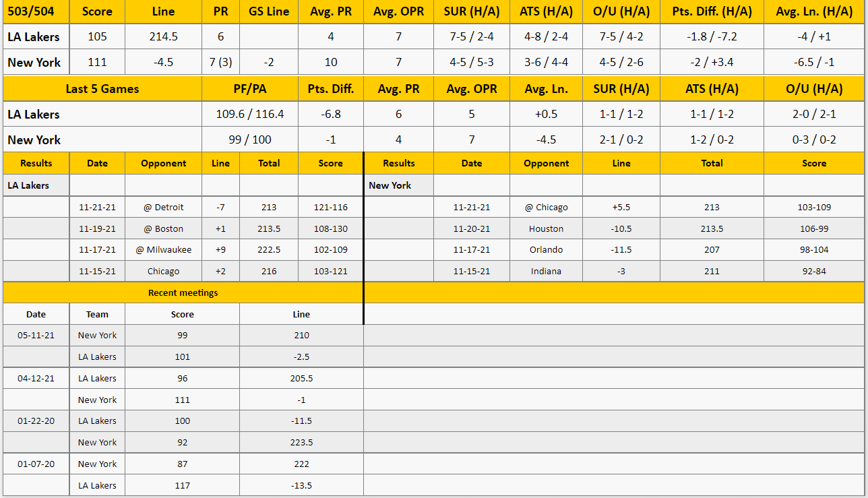
Task: Click the LA Lakers Pts. Diff. -1.8 / -7.2
Action: 712,37
